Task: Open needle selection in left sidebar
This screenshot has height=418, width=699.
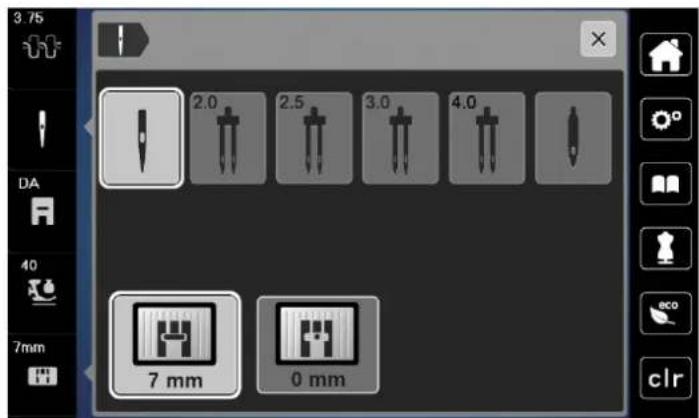Action: [41, 129]
